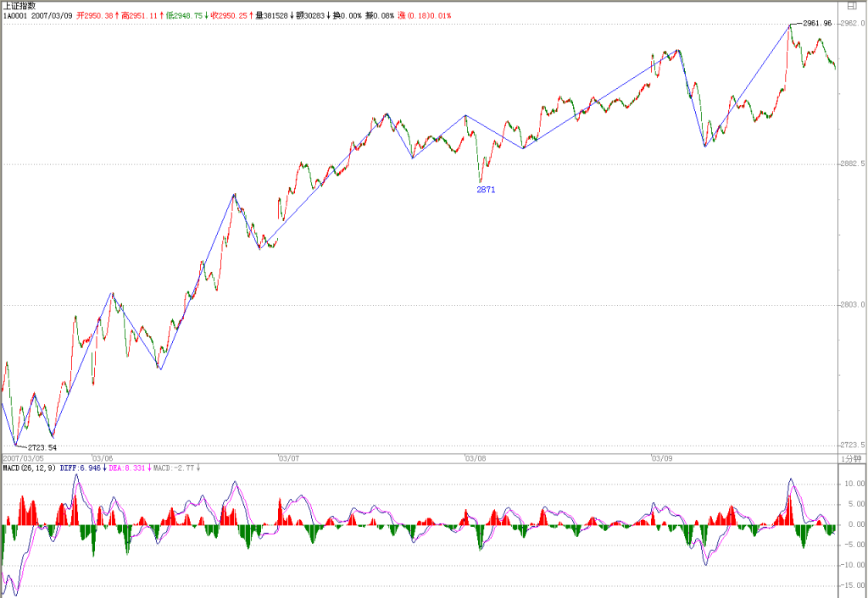Click the 2803.0 price axis label
This screenshot has height=598, width=868.
pos(853,305)
